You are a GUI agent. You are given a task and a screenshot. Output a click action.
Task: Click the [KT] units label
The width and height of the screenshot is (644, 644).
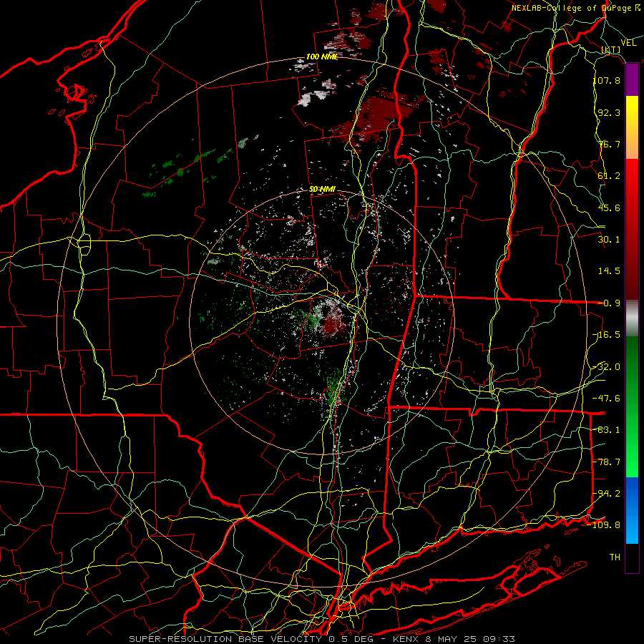[611, 49]
